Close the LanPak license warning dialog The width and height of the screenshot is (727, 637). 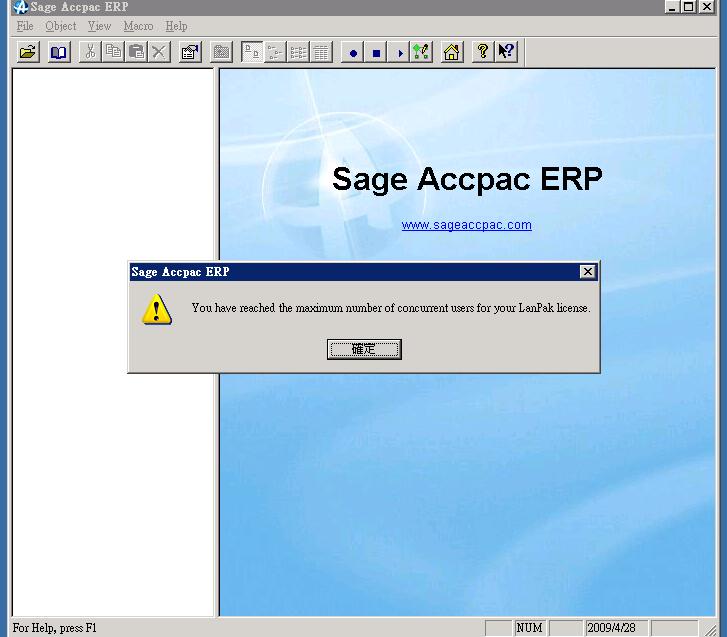coord(364,349)
